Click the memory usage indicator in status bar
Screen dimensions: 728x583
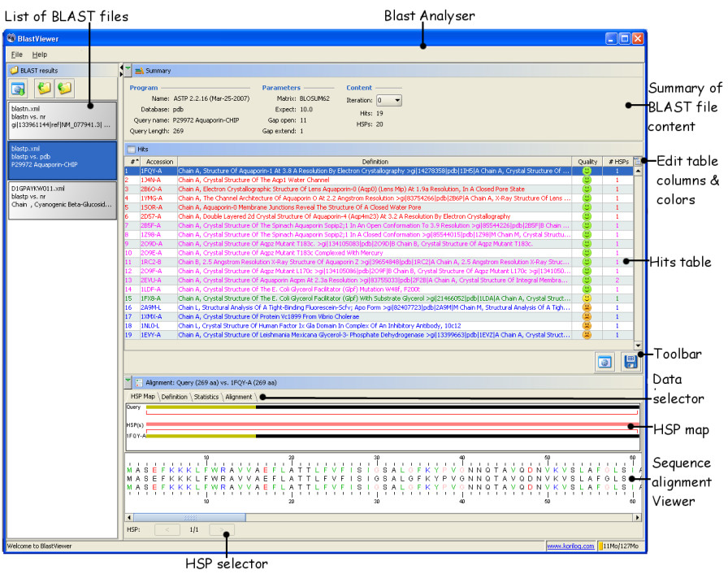click(620, 546)
